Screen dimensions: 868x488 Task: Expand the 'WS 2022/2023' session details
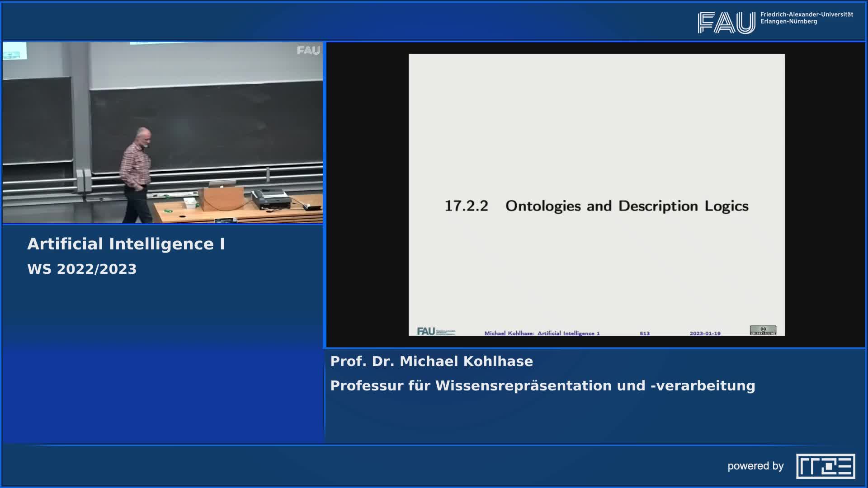coord(81,270)
